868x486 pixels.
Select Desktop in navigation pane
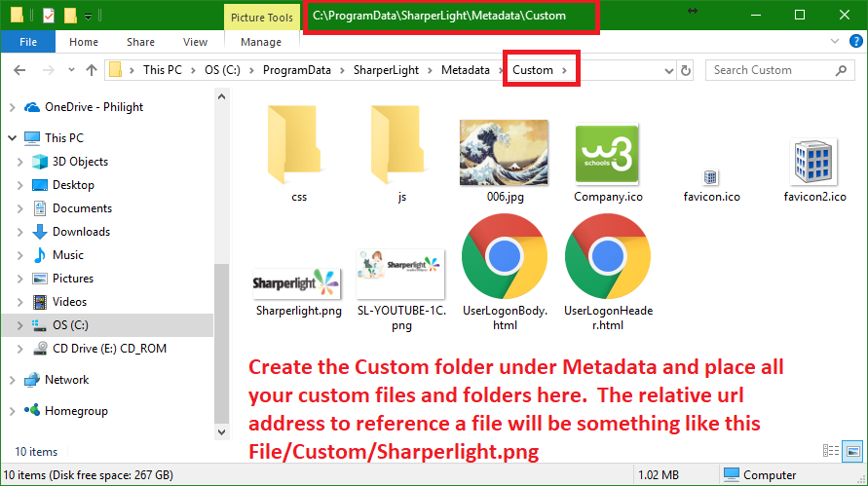(73, 185)
